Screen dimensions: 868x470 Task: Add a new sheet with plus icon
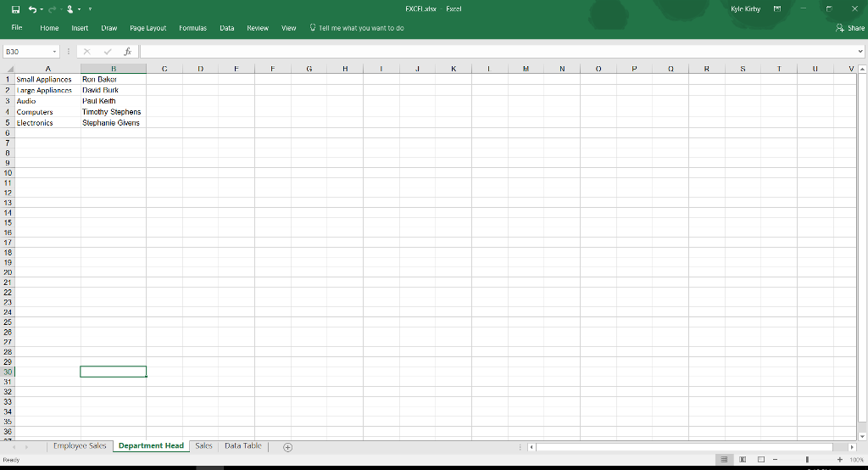(288, 447)
